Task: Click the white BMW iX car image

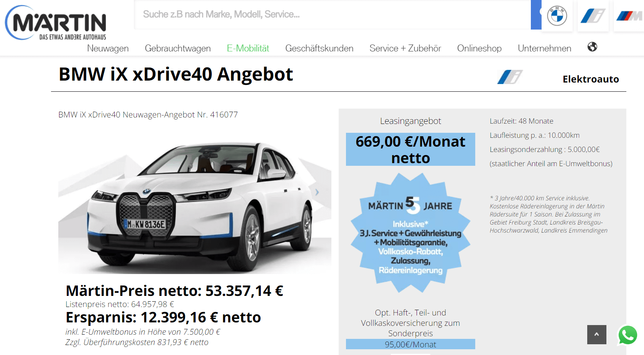Action: 194,206
